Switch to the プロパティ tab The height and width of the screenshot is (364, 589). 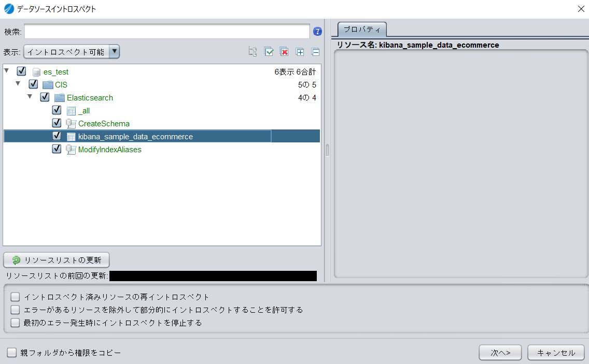point(362,30)
